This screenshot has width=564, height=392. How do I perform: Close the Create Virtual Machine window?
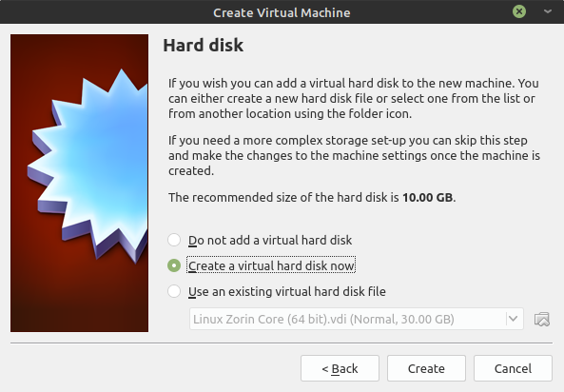(x=519, y=11)
